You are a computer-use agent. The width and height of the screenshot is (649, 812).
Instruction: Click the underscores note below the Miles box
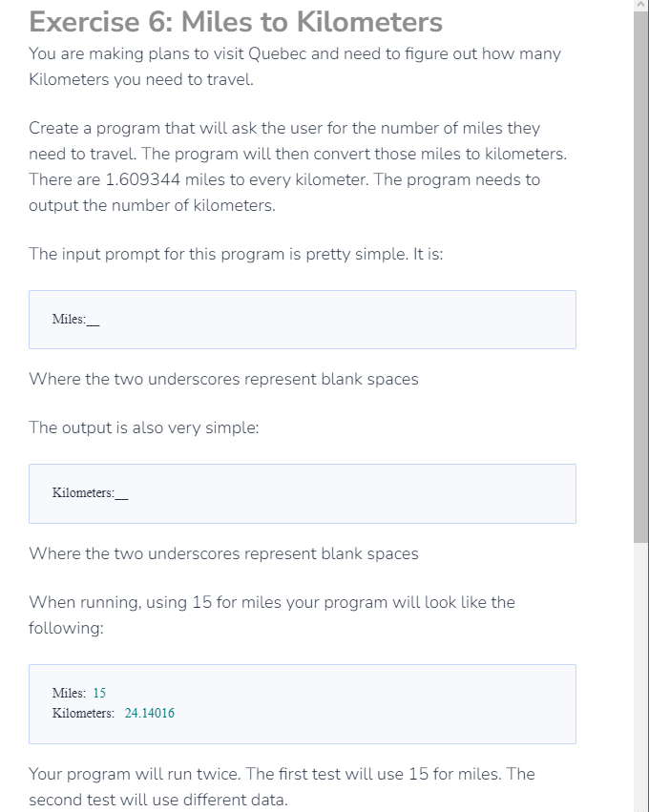[x=223, y=379]
